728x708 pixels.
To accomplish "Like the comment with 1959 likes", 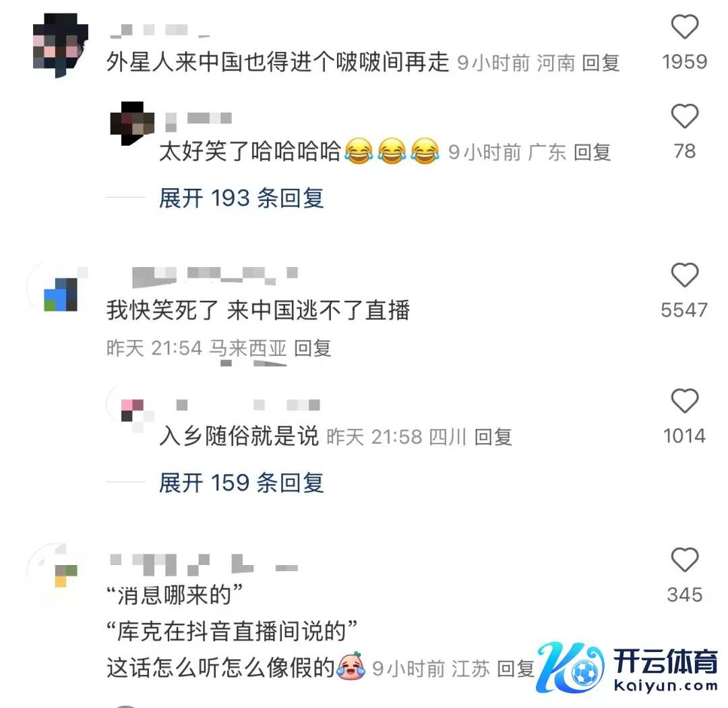I will (685, 27).
